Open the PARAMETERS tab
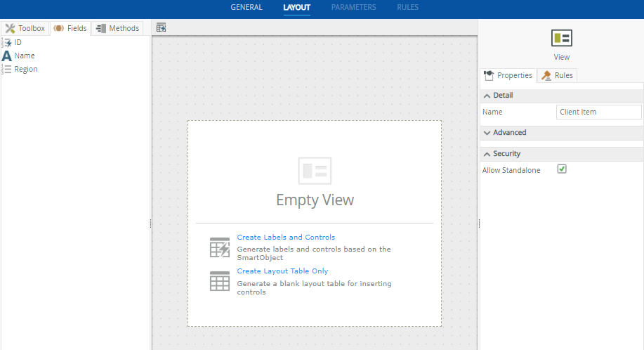 pyautogui.click(x=353, y=8)
